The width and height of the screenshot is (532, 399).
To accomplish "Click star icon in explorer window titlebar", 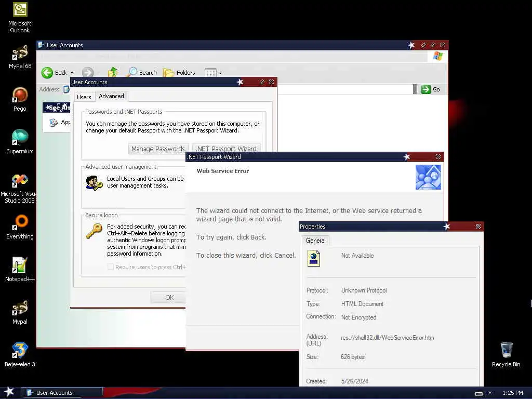I will 411,45.
